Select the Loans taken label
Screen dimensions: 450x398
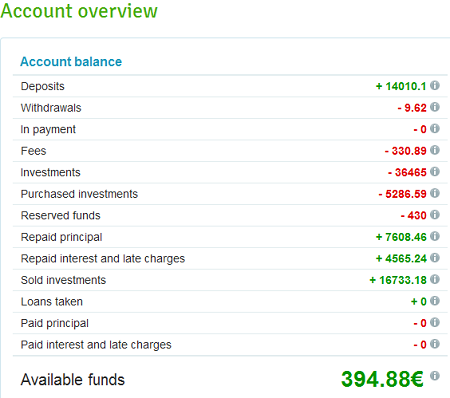52,302
